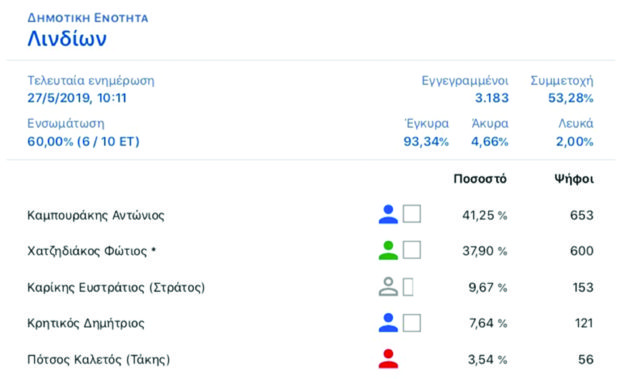620x379 pixels.
Task: Click the Συμμετοχή value 53,28%
Action: (571, 98)
